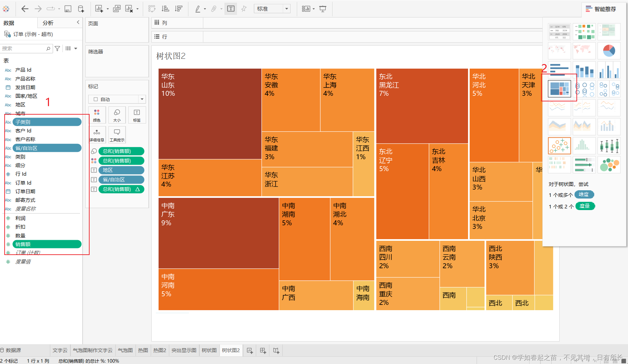Image resolution: width=628 pixels, height=364 pixels.
Task: Click the 颜色 color marks button
Action: [x=97, y=115]
